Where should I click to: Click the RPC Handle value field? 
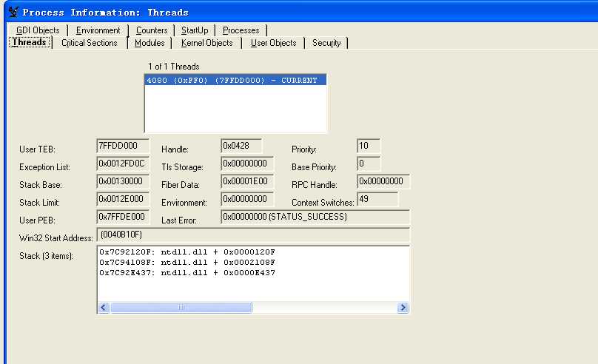[383, 181]
